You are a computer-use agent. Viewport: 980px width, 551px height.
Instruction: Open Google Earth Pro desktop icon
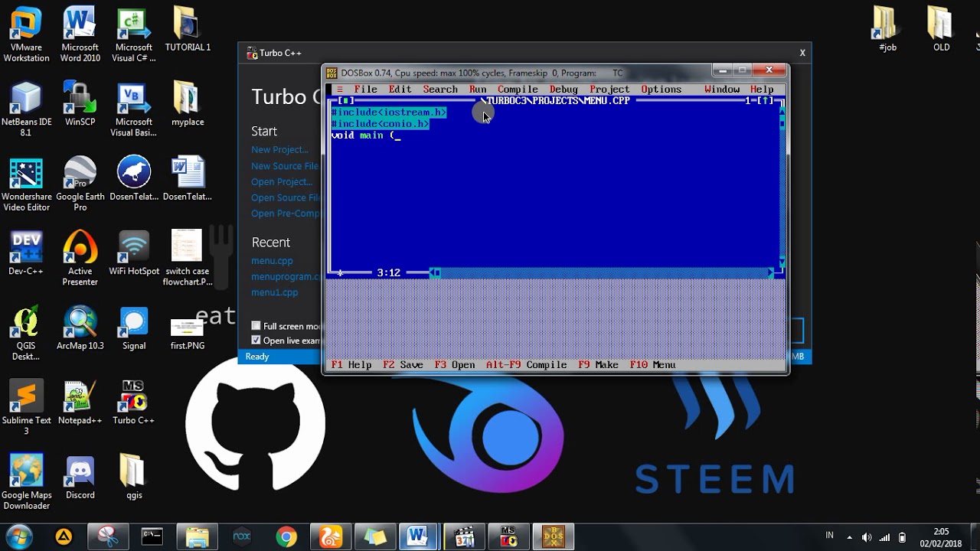point(80,184)
